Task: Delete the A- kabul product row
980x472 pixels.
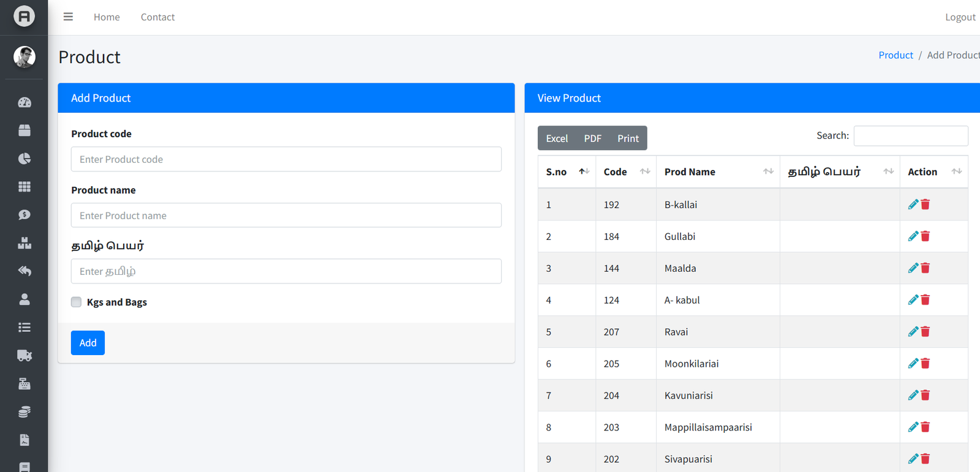Action: [925, 300]
